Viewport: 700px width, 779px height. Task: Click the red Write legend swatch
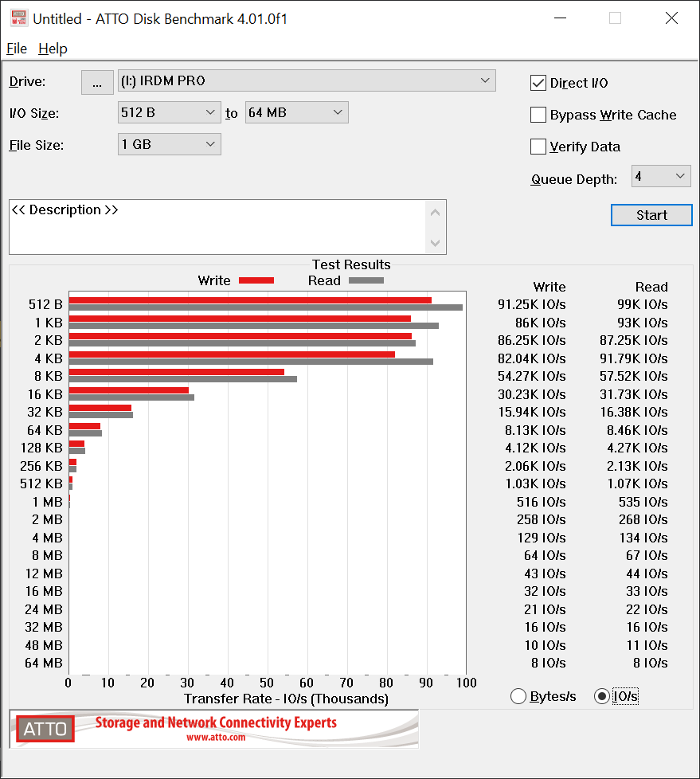pyautogui.click(x=256, y=280)
